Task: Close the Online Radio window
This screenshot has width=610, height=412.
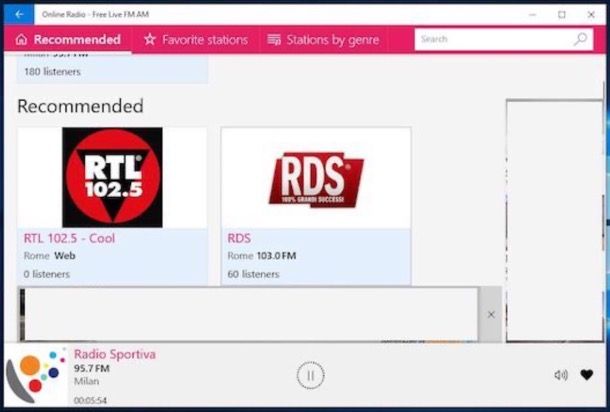Action: coord(591,15)
